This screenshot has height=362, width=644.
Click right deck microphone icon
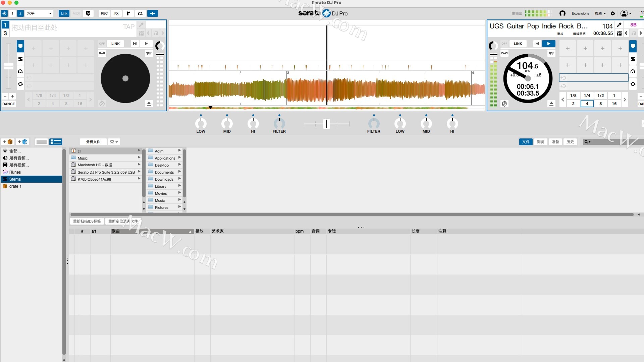[x=619, y=25]
